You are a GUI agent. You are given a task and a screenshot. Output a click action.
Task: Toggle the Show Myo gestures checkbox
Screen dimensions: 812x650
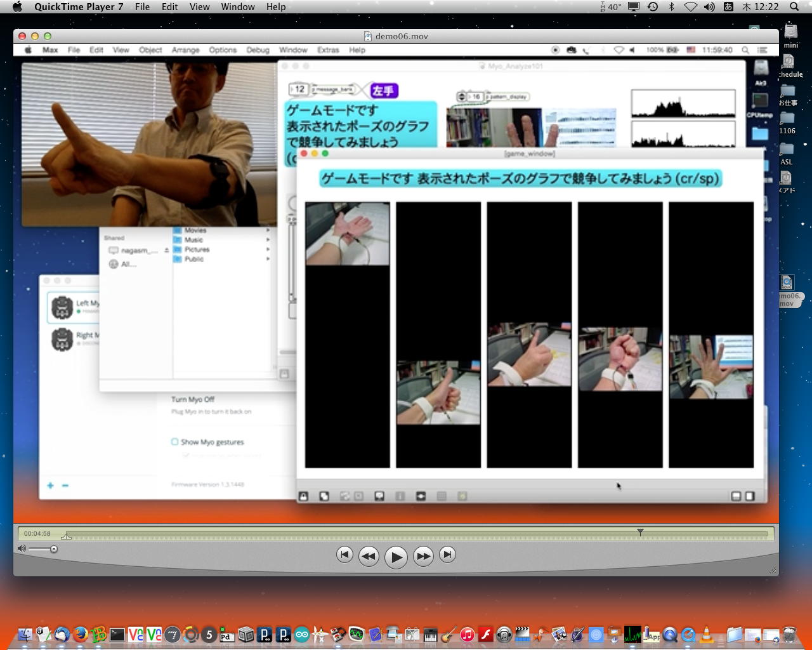pos(175,442)
